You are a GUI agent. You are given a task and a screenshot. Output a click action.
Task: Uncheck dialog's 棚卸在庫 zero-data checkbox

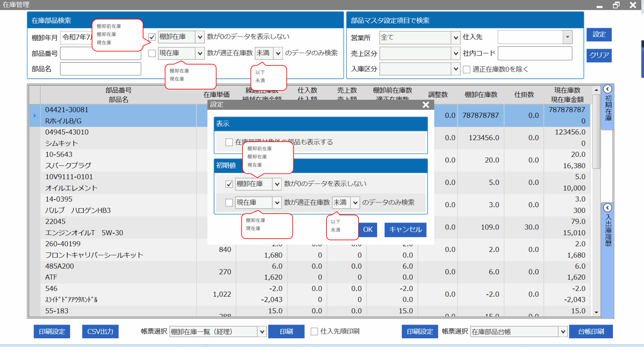tap(229, 184)
